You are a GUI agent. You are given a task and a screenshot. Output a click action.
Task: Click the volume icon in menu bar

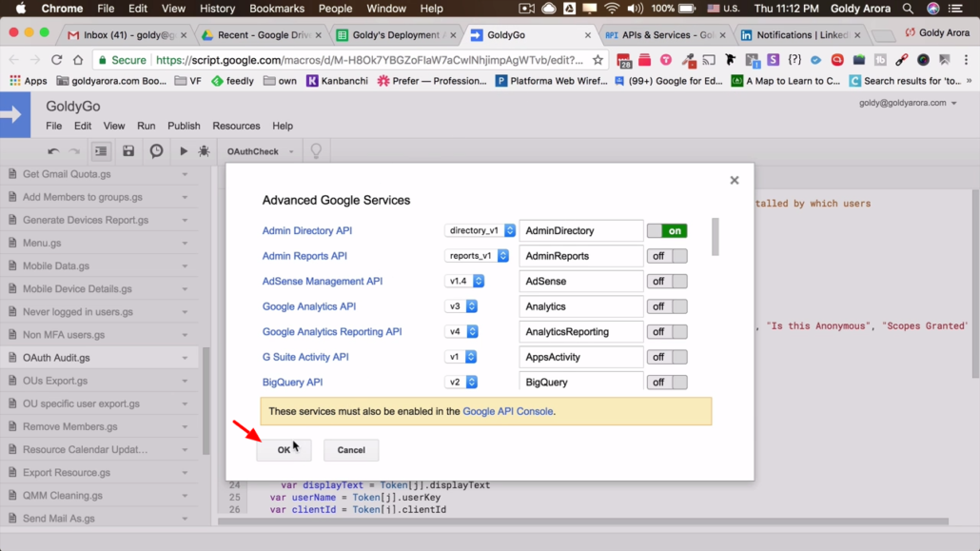point(635,9)
